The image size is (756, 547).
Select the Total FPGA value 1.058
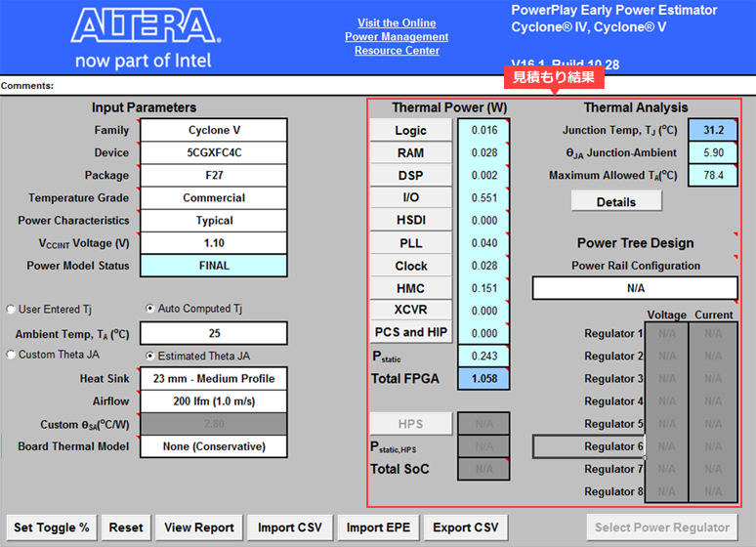tap(484, 379)
